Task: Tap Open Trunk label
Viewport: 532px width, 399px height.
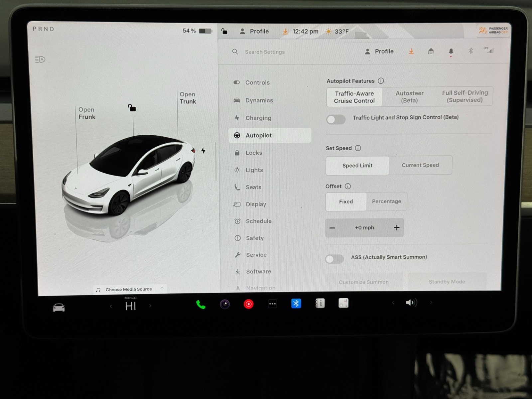Action: point(188,98)
